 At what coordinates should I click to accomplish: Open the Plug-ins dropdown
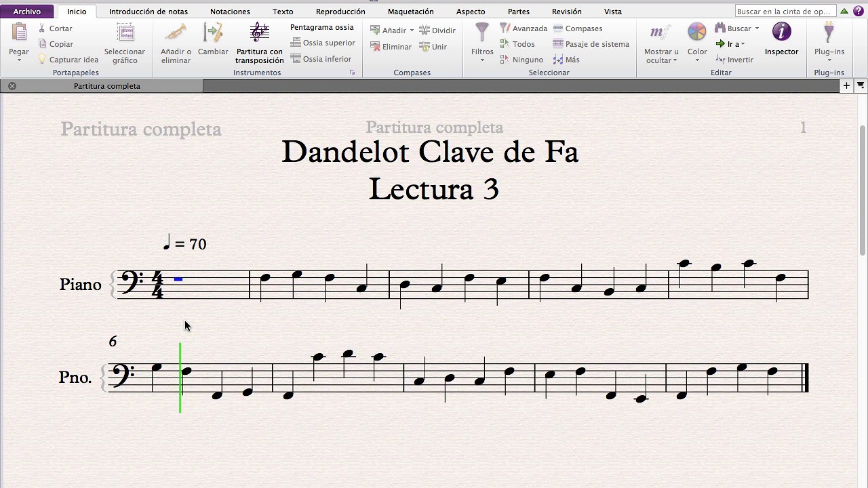pos(829,43)
